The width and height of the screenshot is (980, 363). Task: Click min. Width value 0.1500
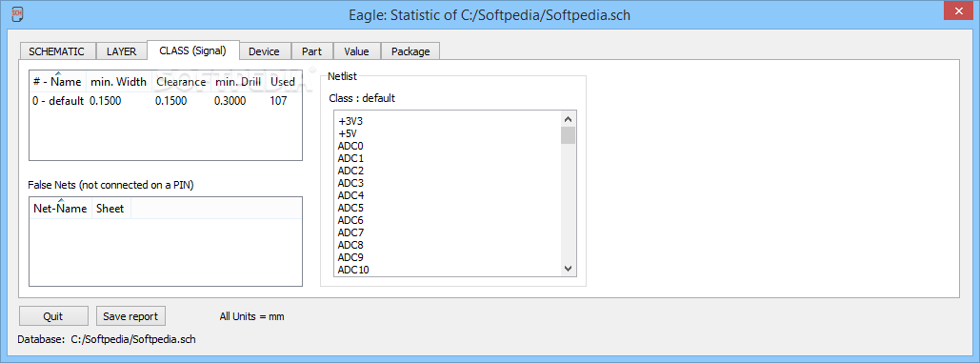[106, 101]
